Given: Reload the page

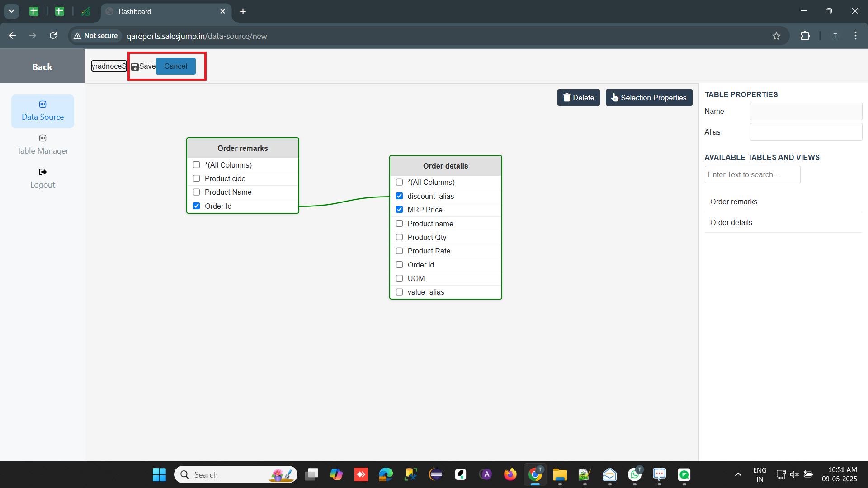Looking at the screenshot, I should click(x=53, y=36).
